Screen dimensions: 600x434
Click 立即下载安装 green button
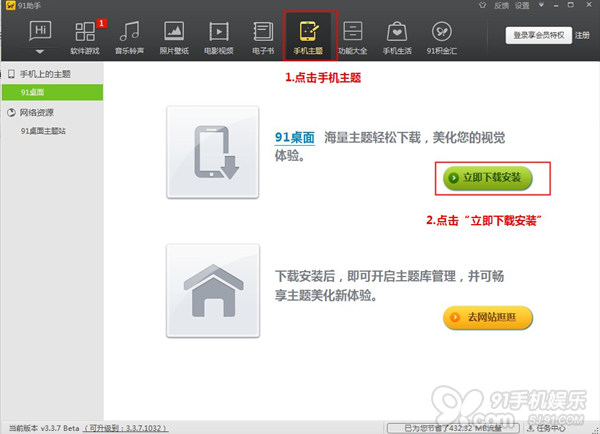pyautogui.click(x=488, y=178)
